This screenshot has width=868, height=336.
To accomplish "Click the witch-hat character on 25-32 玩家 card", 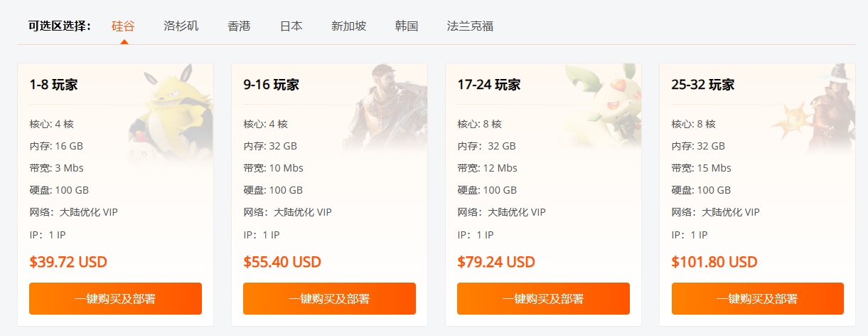I will 825,107.
